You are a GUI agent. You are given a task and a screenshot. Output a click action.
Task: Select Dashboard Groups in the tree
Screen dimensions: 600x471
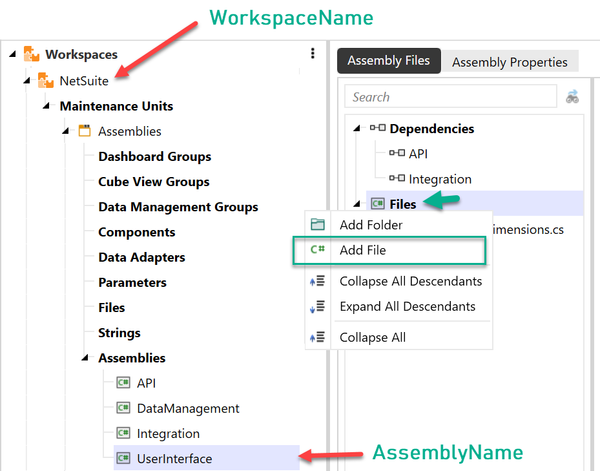[x=154, y=156]
